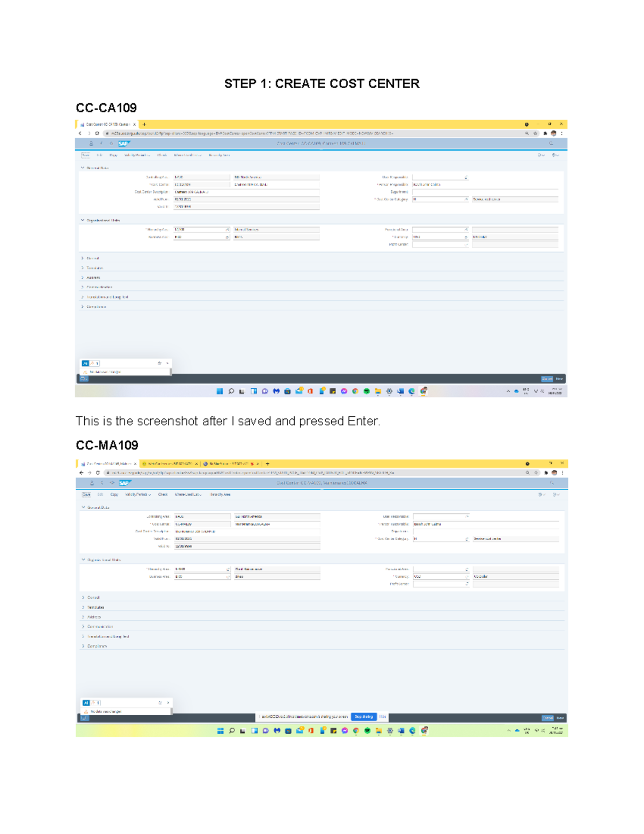The height and width of the screenshot is (834, 644).
Task: Click the Outlook icon on the taskbar
Action: (x=299, y=730)
